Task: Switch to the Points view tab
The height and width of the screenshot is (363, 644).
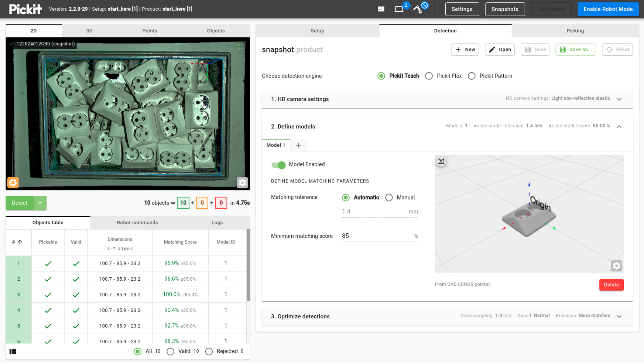Action: point(150,31)
